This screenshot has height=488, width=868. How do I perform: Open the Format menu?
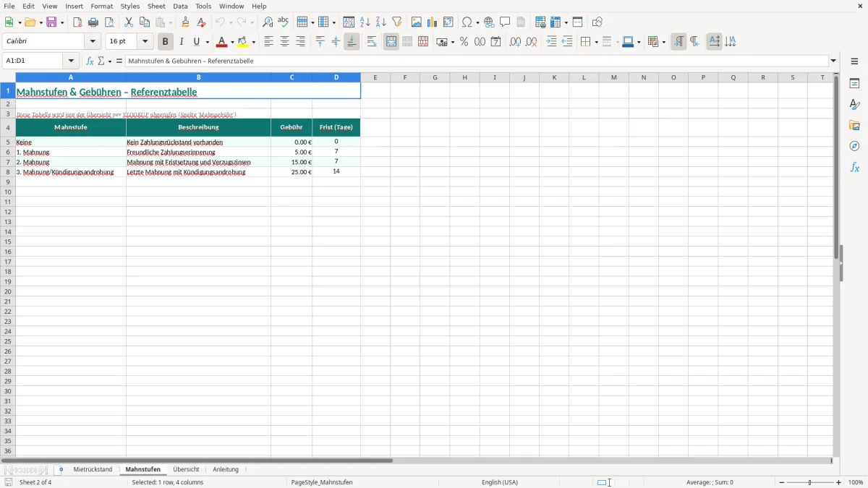pyautogui.click(x=102, y=6)
